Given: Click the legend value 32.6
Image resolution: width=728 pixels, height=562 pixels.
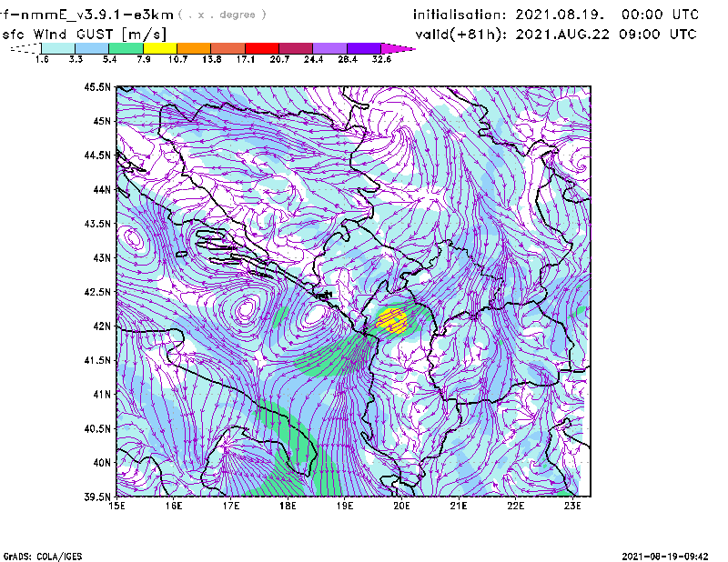Looking at the screenshot, I should point(381,59).
